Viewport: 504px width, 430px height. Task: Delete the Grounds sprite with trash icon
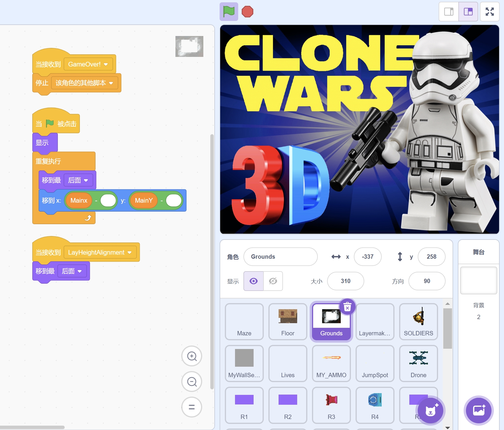point(347,307)
